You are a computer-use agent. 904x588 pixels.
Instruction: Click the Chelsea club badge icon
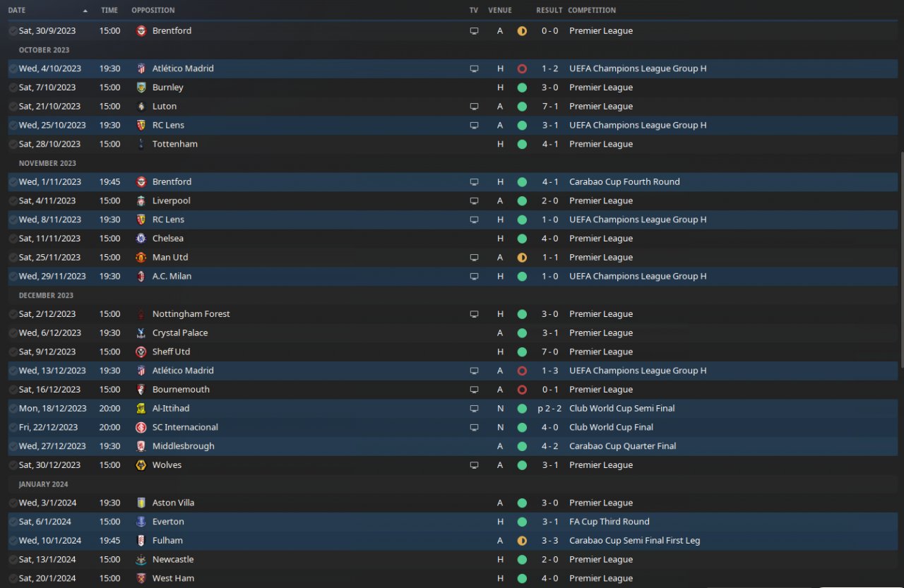141,239
